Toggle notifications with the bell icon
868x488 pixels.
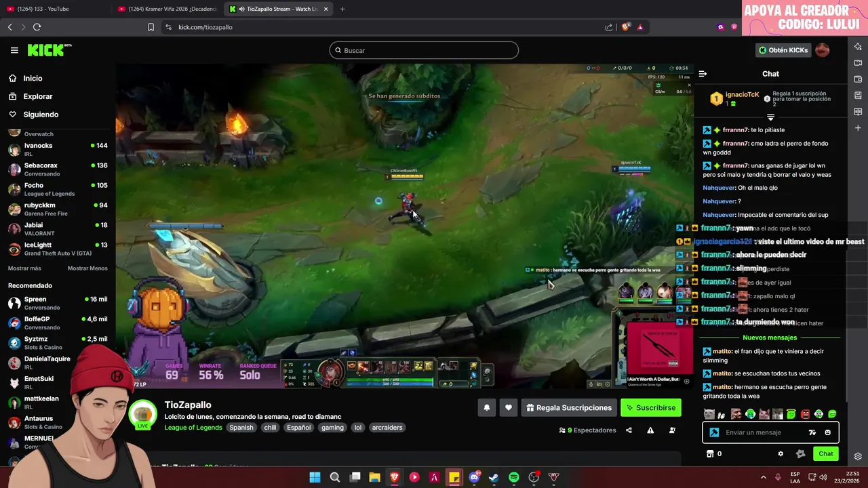(x=486, y=407)
